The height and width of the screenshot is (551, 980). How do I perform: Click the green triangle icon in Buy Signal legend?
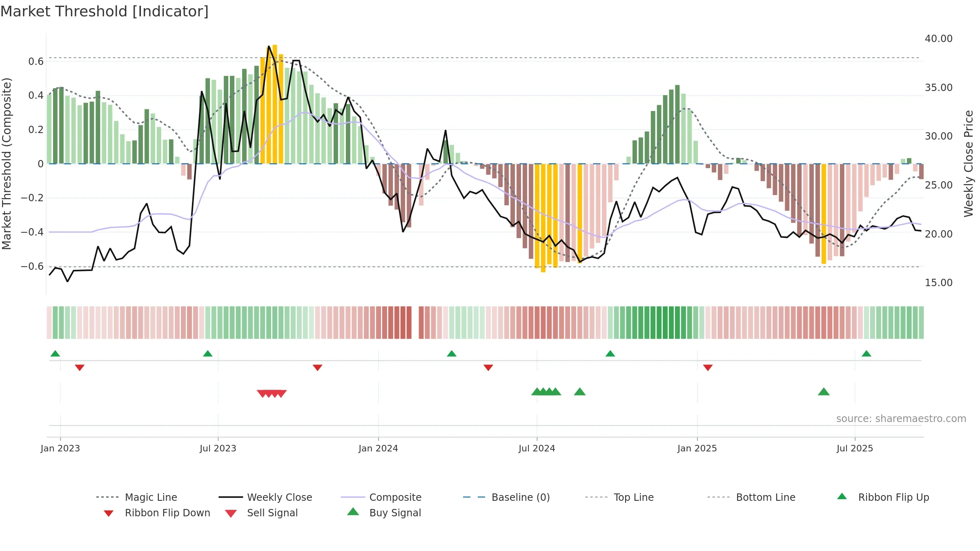[x=353, y=511]
